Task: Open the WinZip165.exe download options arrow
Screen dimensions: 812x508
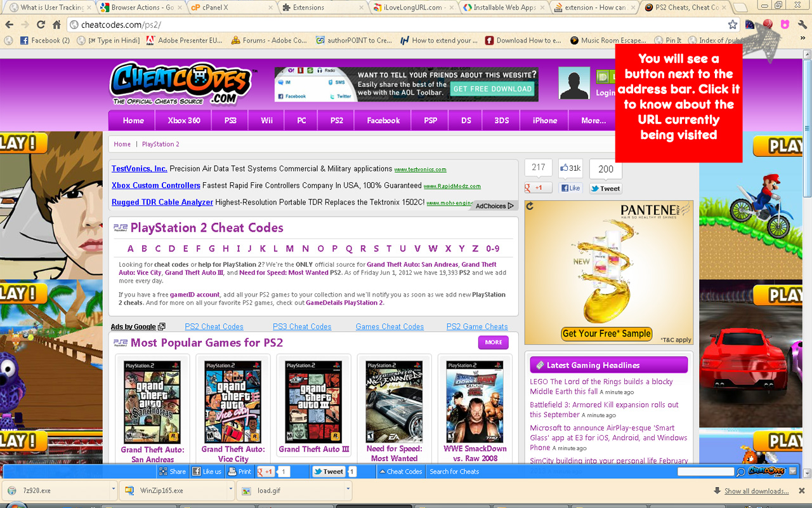Action: (231, 490)
